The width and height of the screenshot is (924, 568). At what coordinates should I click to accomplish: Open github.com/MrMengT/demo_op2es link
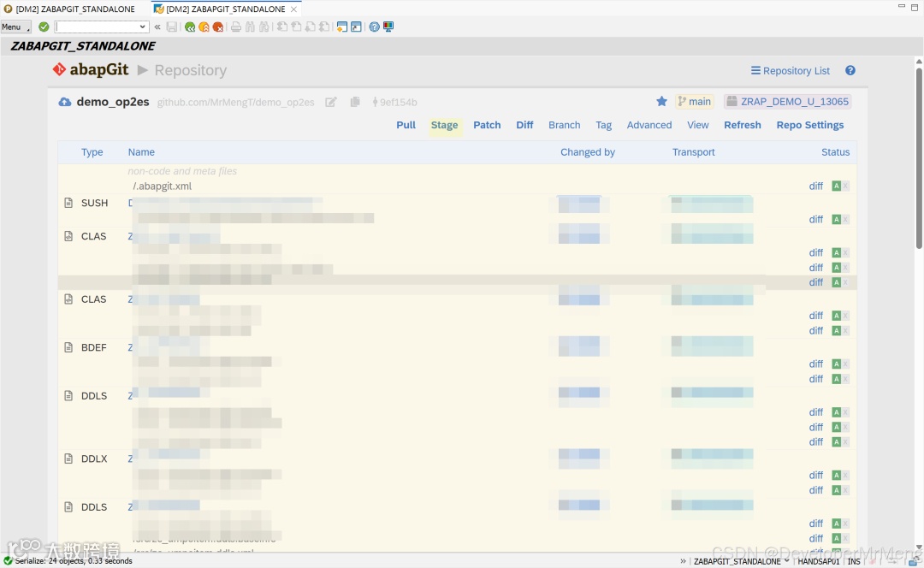point(235,103)
